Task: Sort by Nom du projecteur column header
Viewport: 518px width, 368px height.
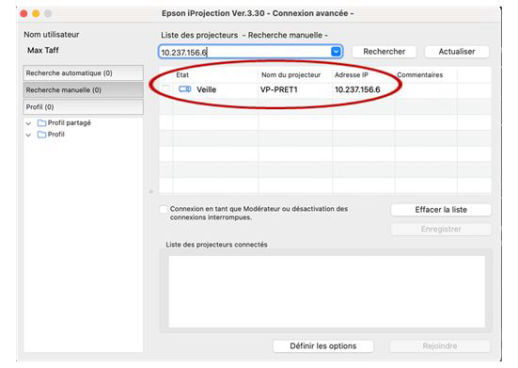Action: coord(291,75)
